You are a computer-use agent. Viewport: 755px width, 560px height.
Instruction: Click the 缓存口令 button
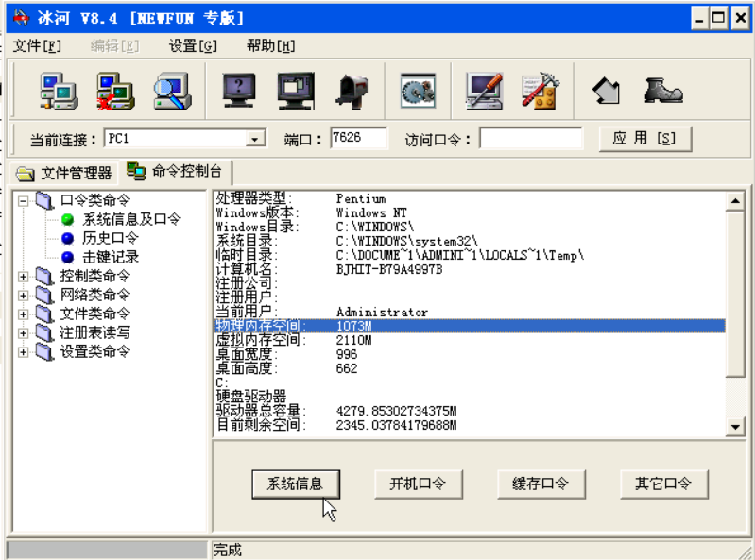tap(541, 484)
